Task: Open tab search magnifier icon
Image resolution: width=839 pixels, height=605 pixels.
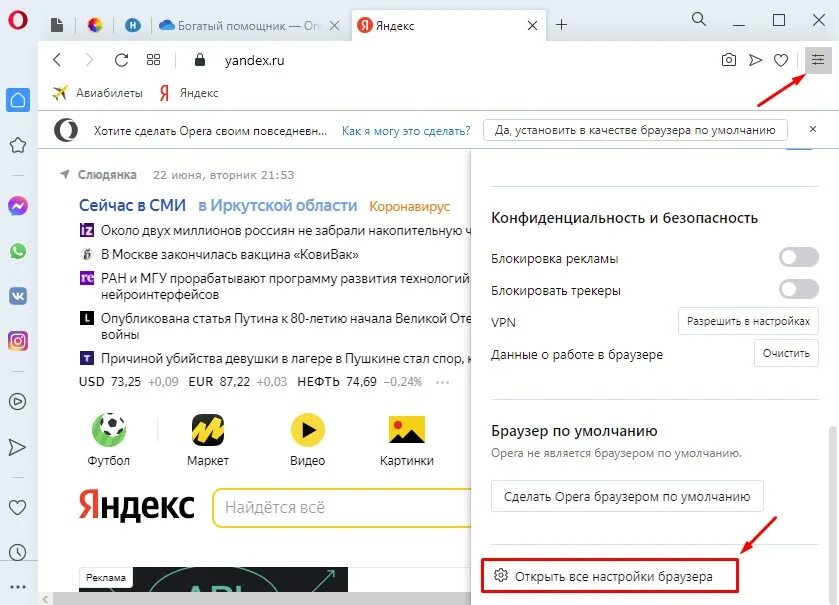Action: 698,20
